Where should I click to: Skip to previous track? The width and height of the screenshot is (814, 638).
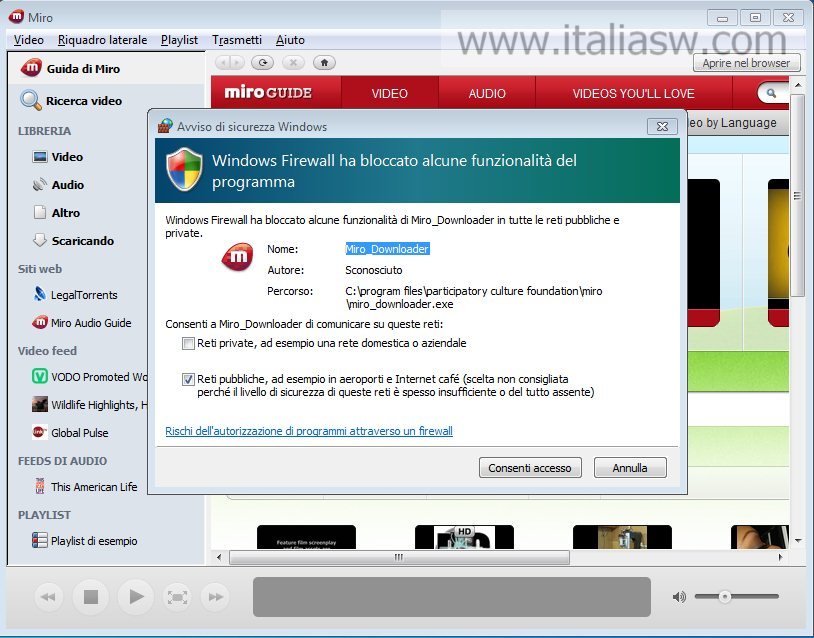coord(48,597)
